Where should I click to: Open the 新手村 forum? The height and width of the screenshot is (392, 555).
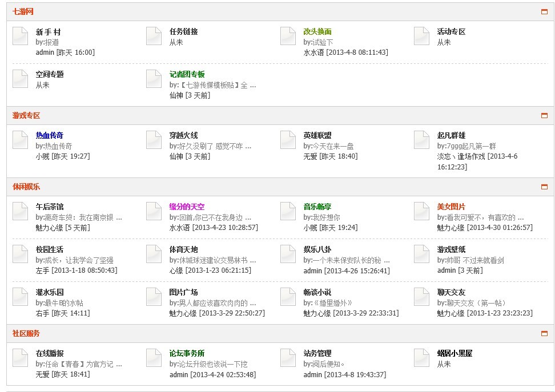[x=48, y=32]
